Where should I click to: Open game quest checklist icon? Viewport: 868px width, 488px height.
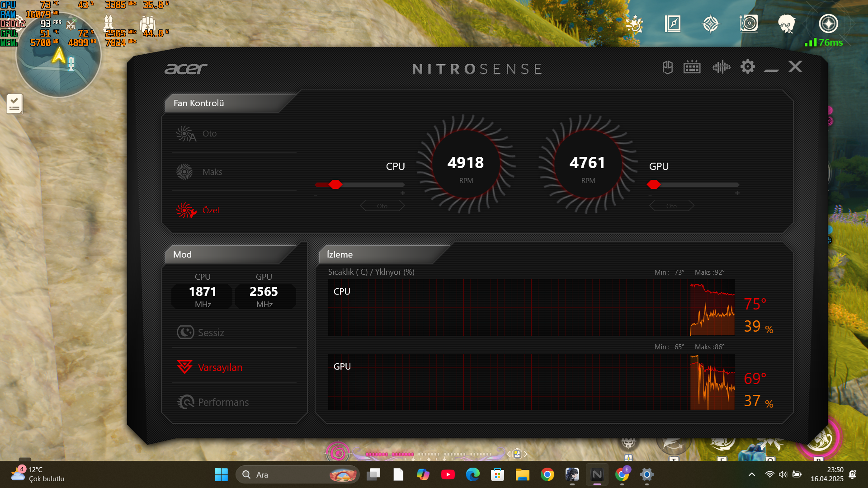click(14, 104)
